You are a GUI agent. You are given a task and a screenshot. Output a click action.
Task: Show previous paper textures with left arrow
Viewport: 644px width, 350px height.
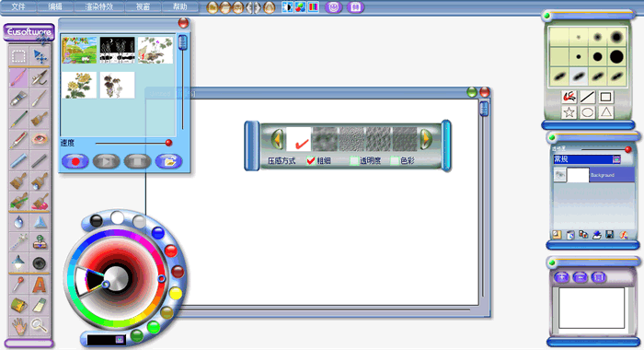click(x=278, y=139)
